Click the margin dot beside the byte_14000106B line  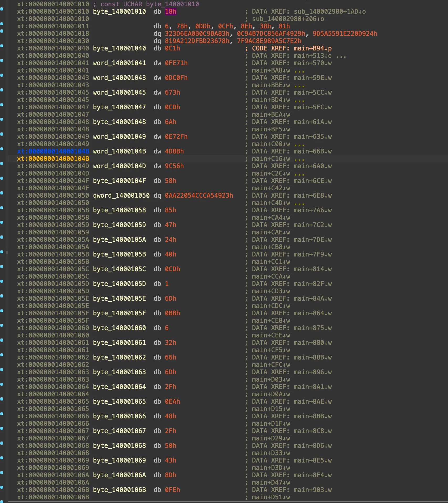(2, 487)
